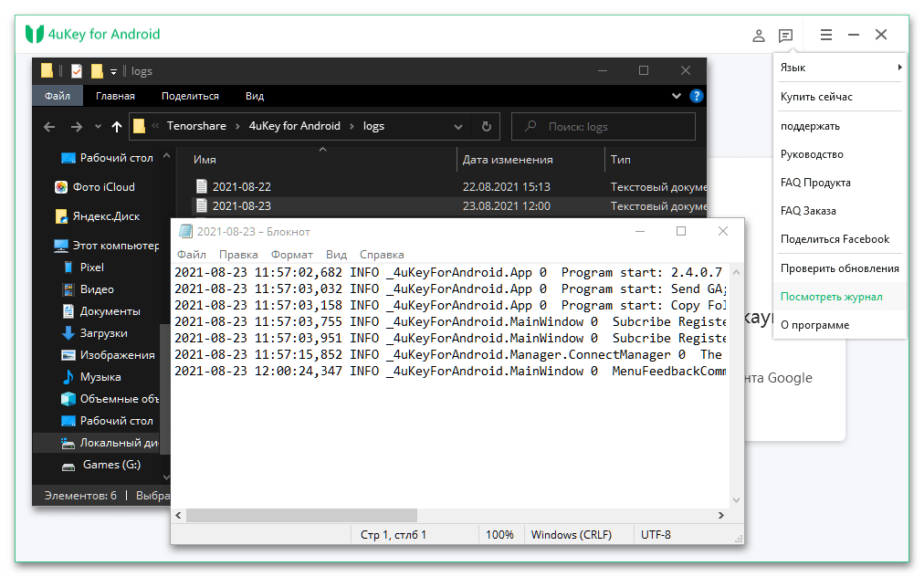Open Notepad Формат menu

pyautogui.click(x=291, y=255)
